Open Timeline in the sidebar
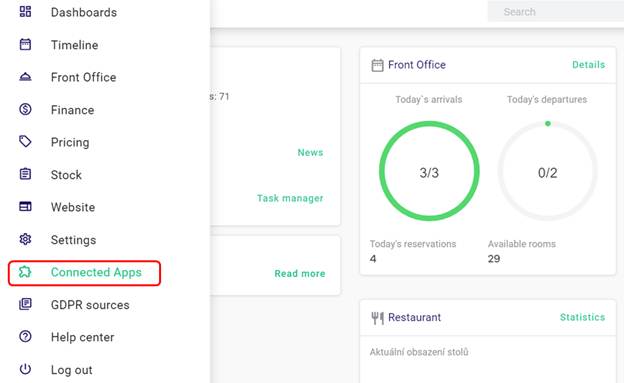The width and height of the screenshot is (624, 383). coord(74,45)
